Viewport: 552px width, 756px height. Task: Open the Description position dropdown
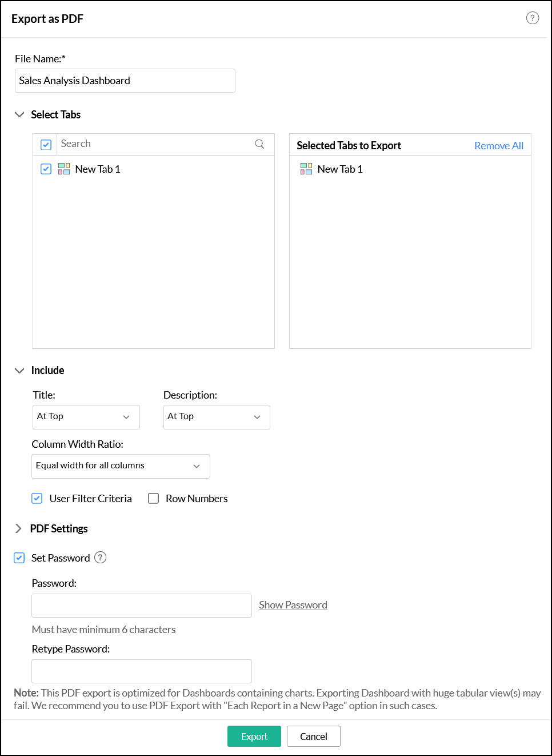point(216,417)
